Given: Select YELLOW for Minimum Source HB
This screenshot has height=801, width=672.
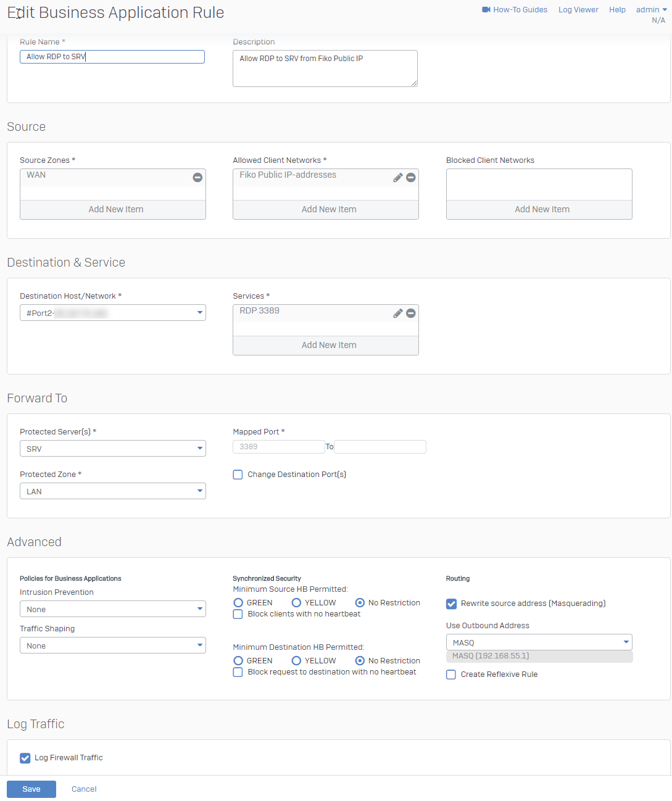Looking at the screenshot, I should coord(296,603).
